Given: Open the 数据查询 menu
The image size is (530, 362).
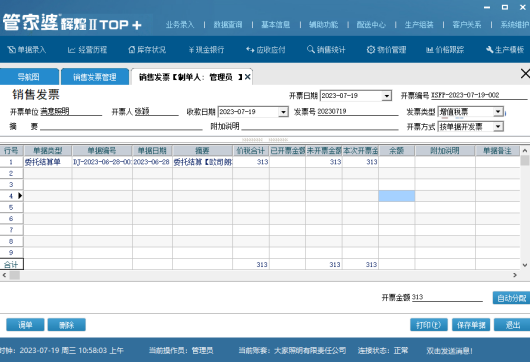Looking at the screenshot, I should coord(228,25).
